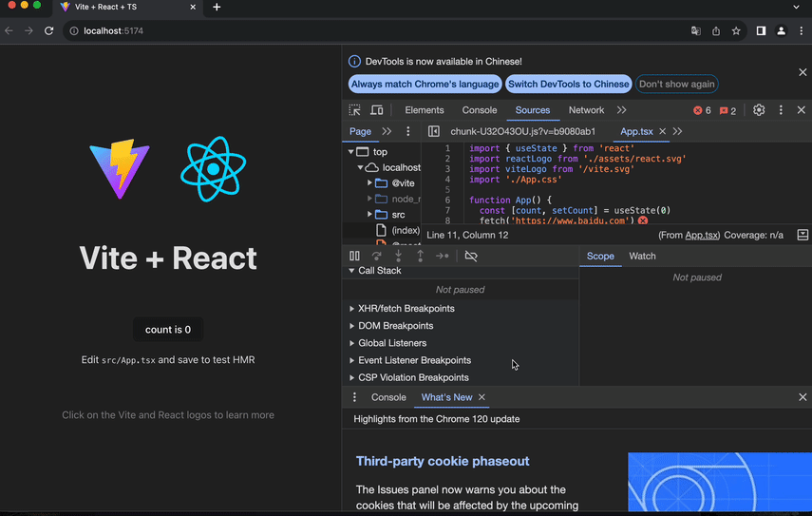
Task: Open drawer three-dot menu beside Console
Action: (354, 397)
